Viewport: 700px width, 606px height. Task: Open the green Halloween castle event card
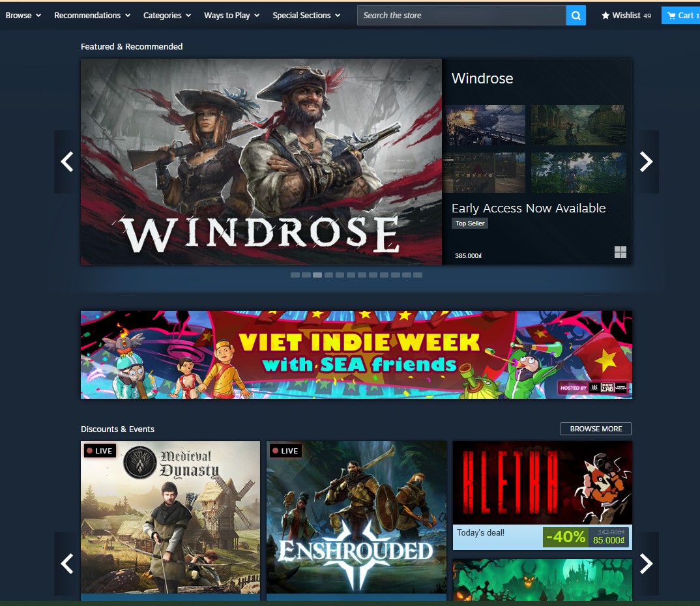pyautogui.click(x=542, y=580)
